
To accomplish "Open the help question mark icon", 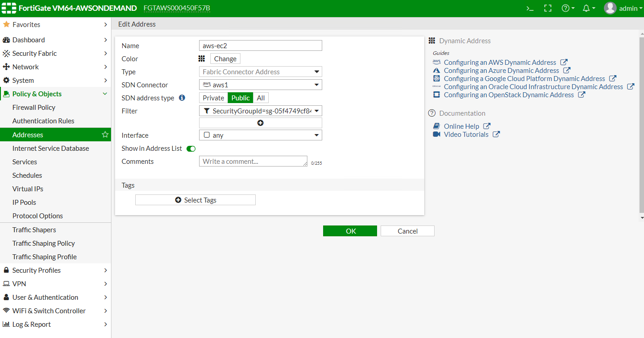I will 565,8.
